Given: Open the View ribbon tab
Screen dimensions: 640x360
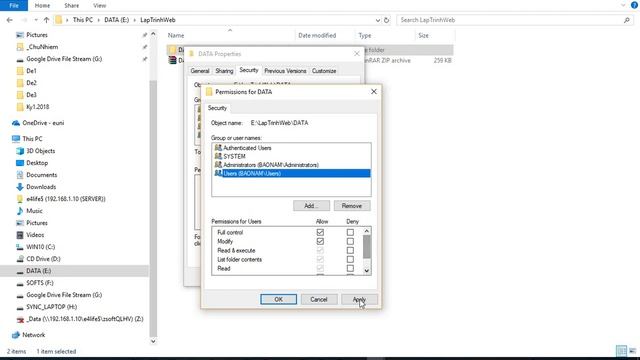Looking at the screenshot, I should point(100,5).
